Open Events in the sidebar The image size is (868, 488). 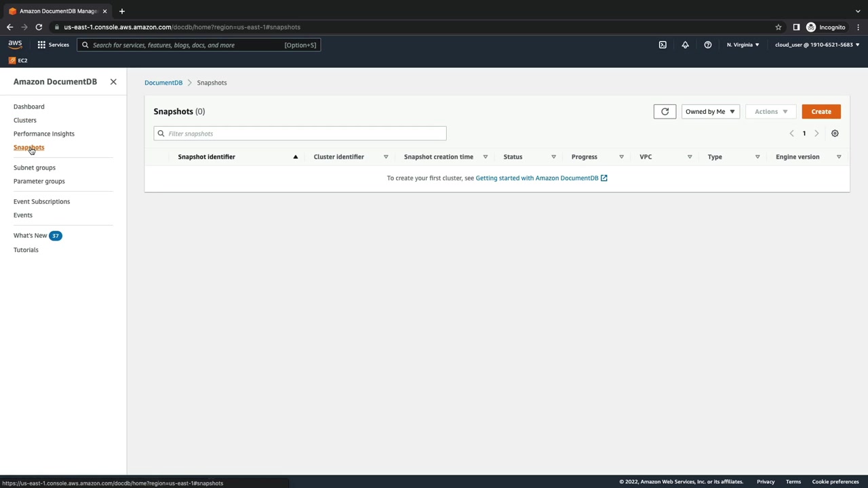click(x=23, y=215)
